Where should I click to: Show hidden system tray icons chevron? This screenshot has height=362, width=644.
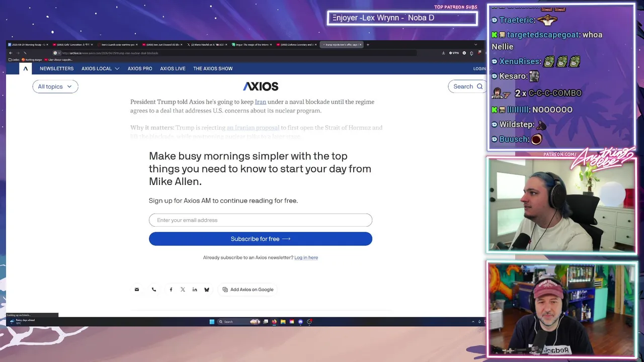tap(473, 322)
